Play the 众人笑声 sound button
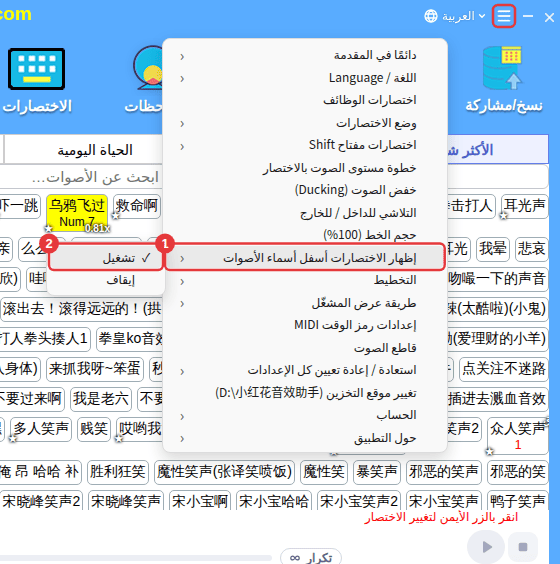The height and width of the screenshot is (564, 560). click(518, 435)
